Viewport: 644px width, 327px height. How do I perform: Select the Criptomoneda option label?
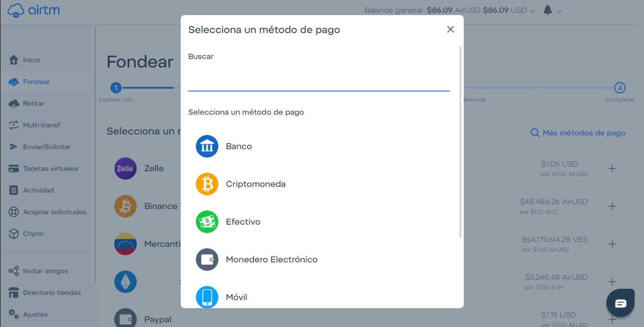pyautogui.click(x=256, y=184)
